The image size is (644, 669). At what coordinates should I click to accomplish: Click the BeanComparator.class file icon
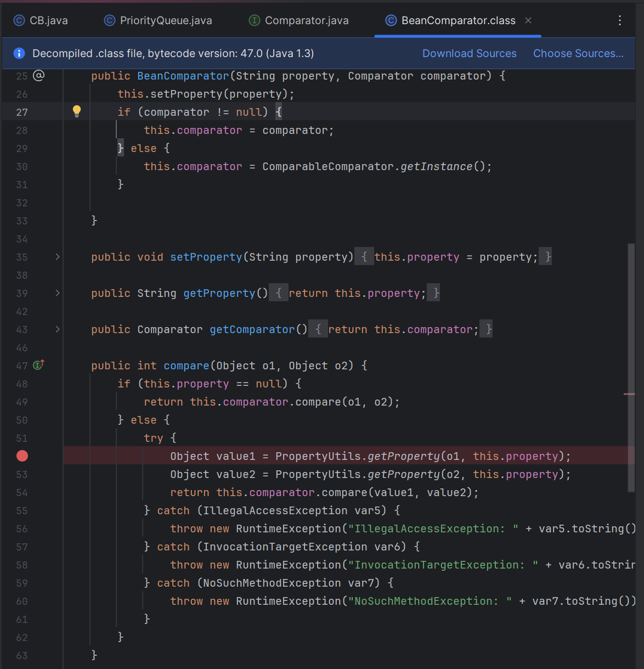(x=391, y=20)
